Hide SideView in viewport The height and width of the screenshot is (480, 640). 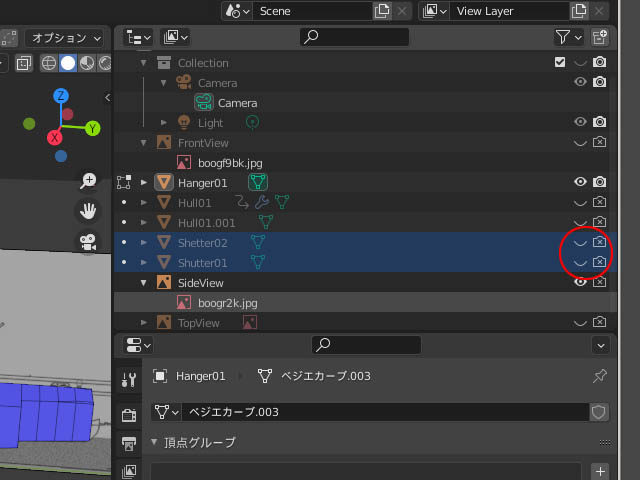click(x=580, y=282)
